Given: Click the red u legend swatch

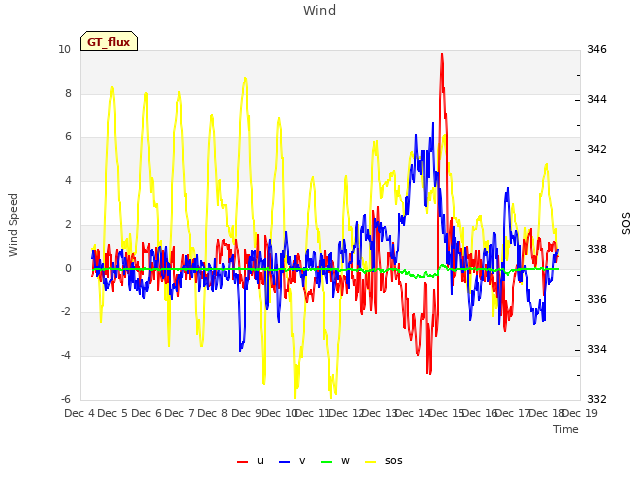Looking at the screenshot, I should 242,462.
